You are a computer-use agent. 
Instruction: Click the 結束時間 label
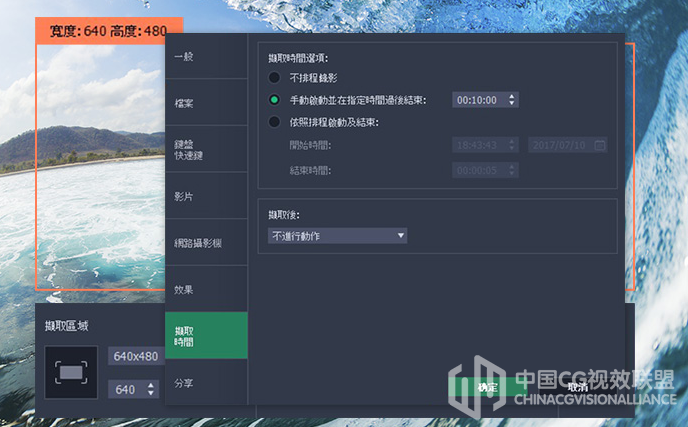click(x=310, y=170)
